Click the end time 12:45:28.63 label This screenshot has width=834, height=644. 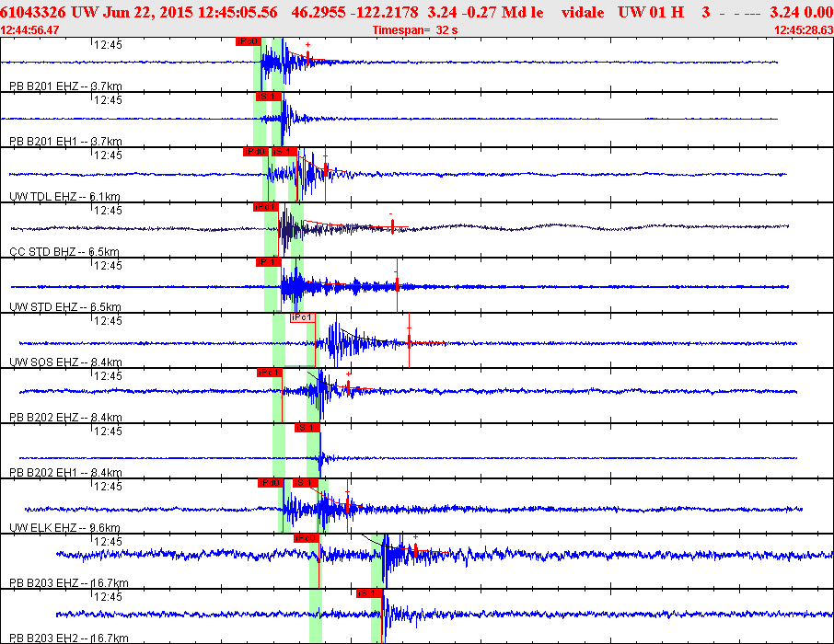pyautogui.click(x=804, y=30)
